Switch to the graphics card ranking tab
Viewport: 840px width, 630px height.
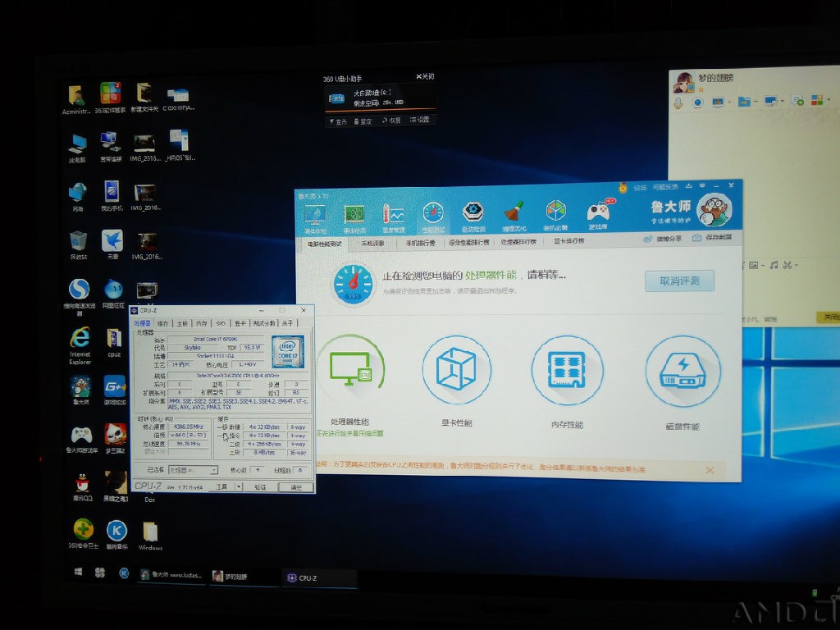(569, 241)
